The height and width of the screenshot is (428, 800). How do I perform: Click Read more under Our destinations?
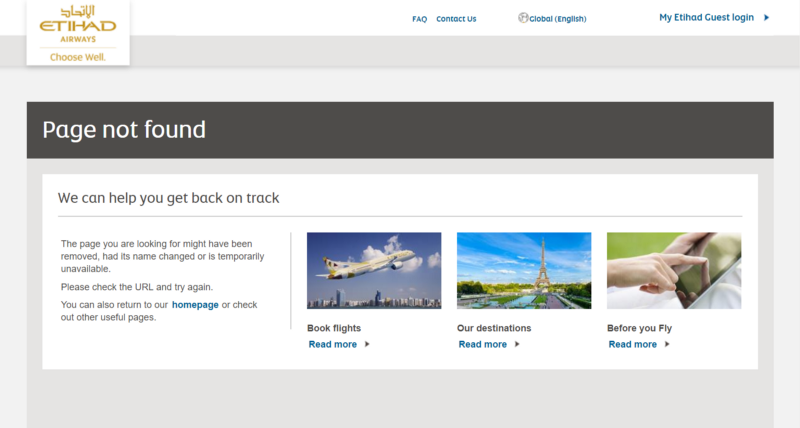click(483, 344)
